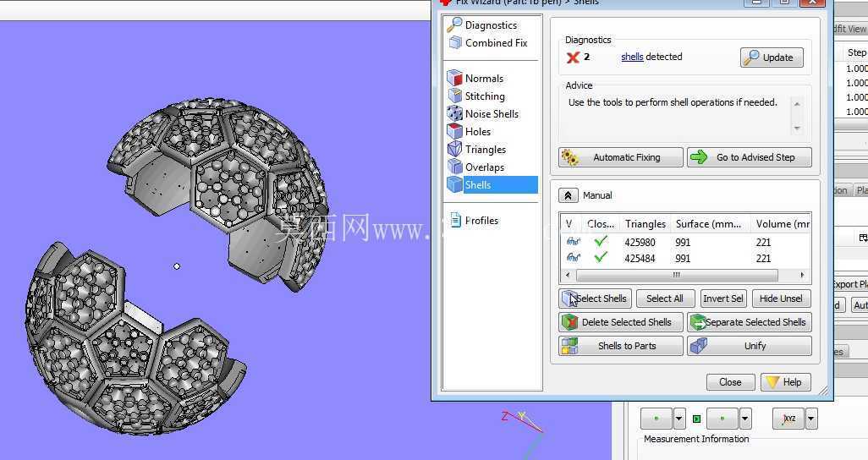Click the Update diagnostics button
The width and height of the screenshot is (868, 460).
click(x=772, y=57)
